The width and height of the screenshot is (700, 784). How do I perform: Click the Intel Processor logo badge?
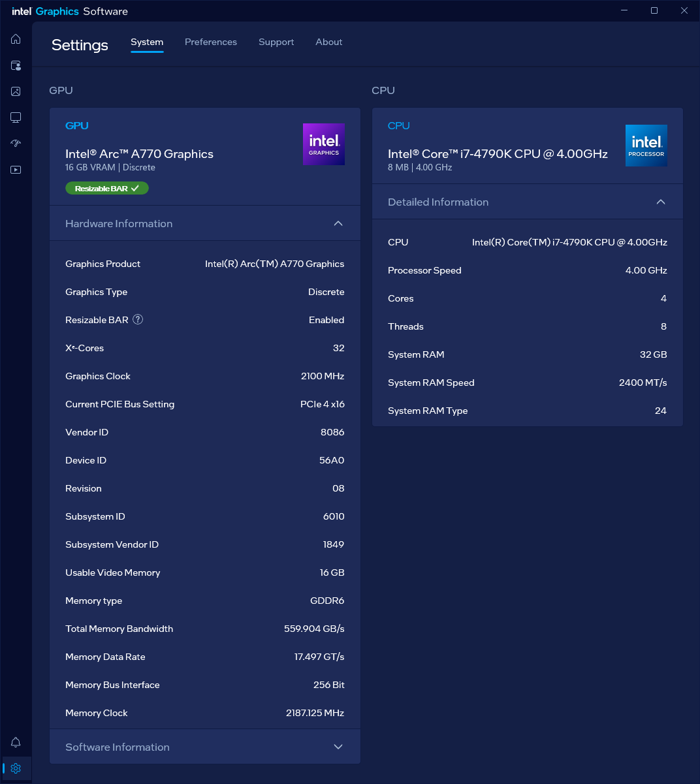646,146
